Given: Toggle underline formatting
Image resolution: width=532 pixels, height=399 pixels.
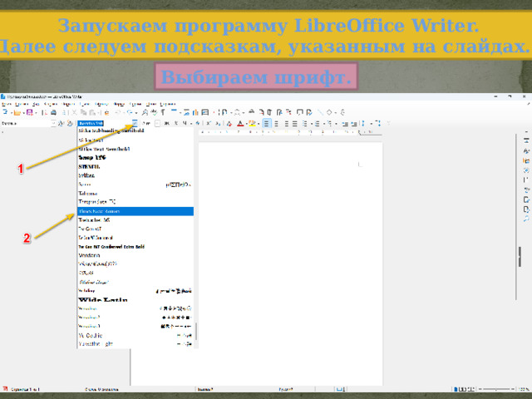Looking at the screenshot, I should pos(185,124).
